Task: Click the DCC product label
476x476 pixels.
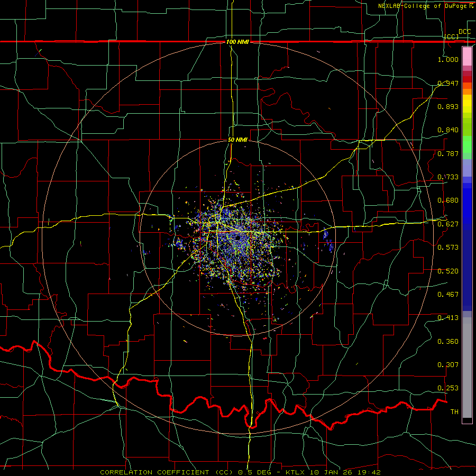Action: coord(465,32)
